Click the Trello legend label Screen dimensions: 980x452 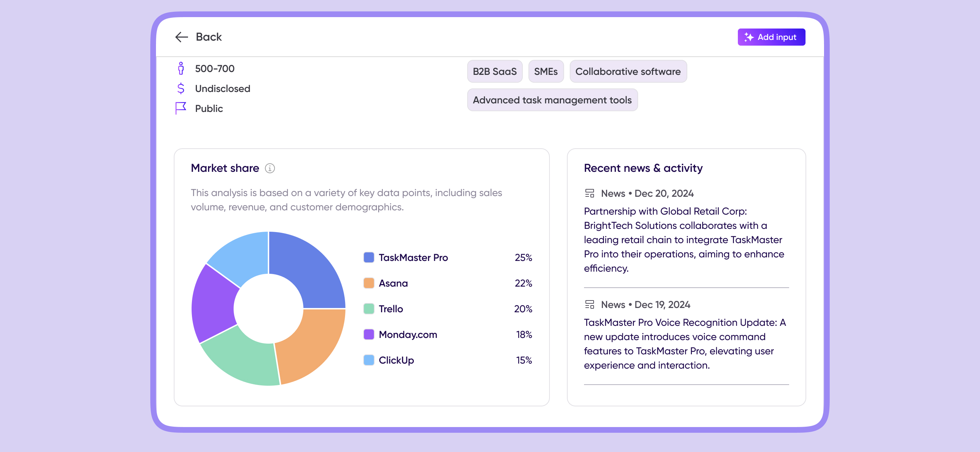391,308
